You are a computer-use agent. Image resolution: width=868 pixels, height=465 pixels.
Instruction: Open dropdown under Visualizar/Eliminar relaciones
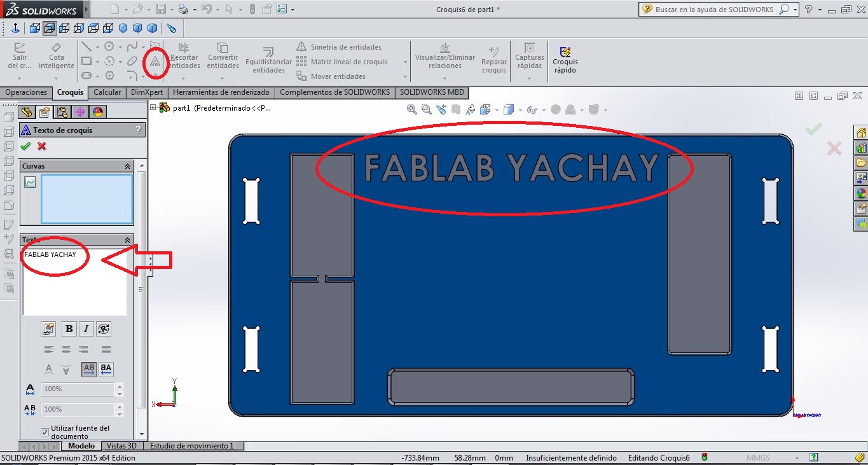click(444, 79)
